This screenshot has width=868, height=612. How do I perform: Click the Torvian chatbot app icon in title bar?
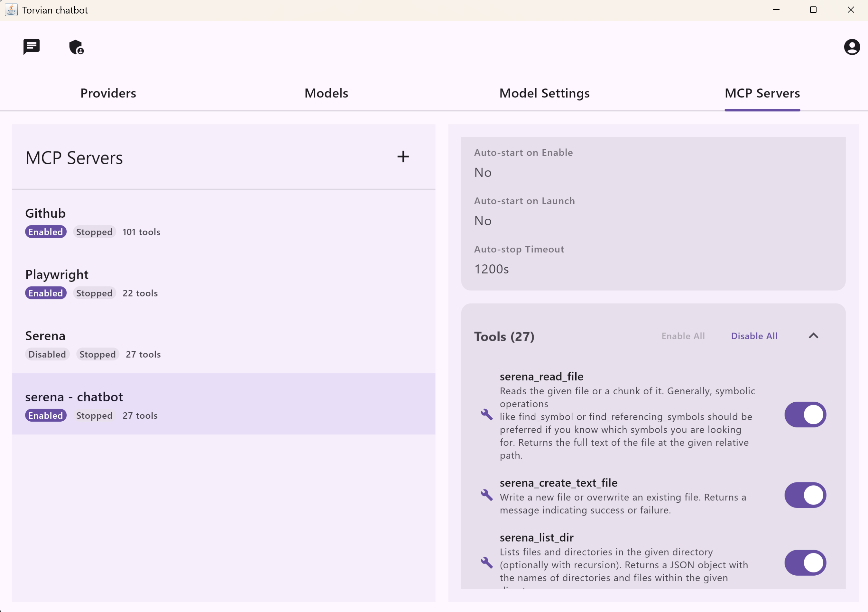pyautogui.click(x=11, y=10)
